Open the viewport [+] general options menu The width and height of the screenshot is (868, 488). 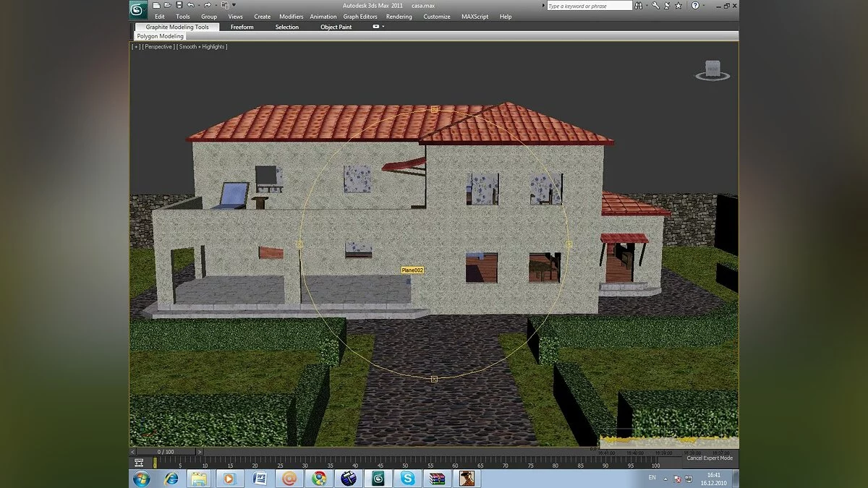[x=135, y=47]
